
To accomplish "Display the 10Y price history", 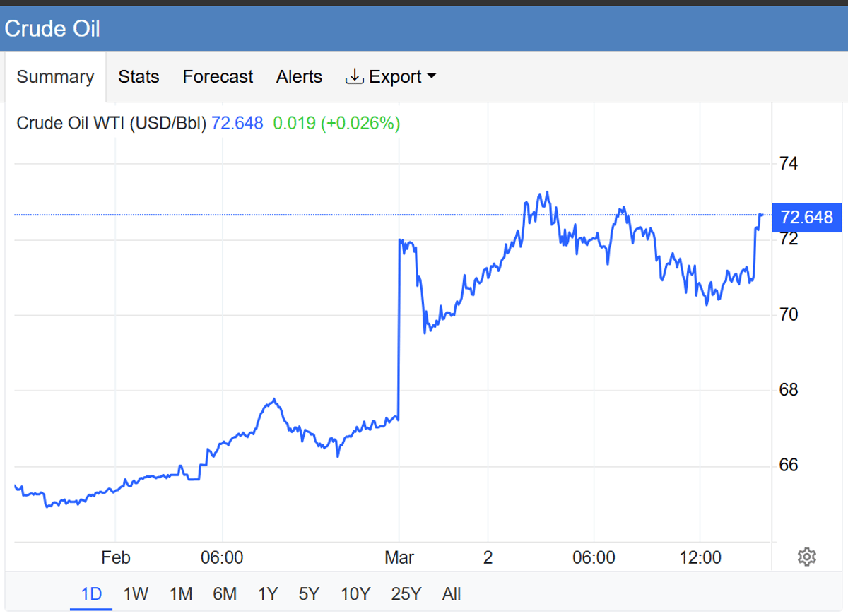I will tap(355, 594).
